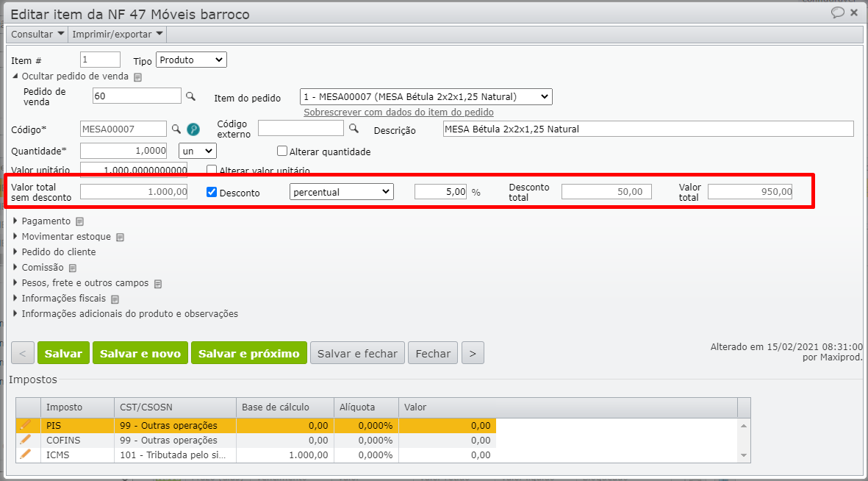Click Sobrescrever com dados do item do pedido
868x481 pixels.
pyautogui.click(x=398, y=113)
